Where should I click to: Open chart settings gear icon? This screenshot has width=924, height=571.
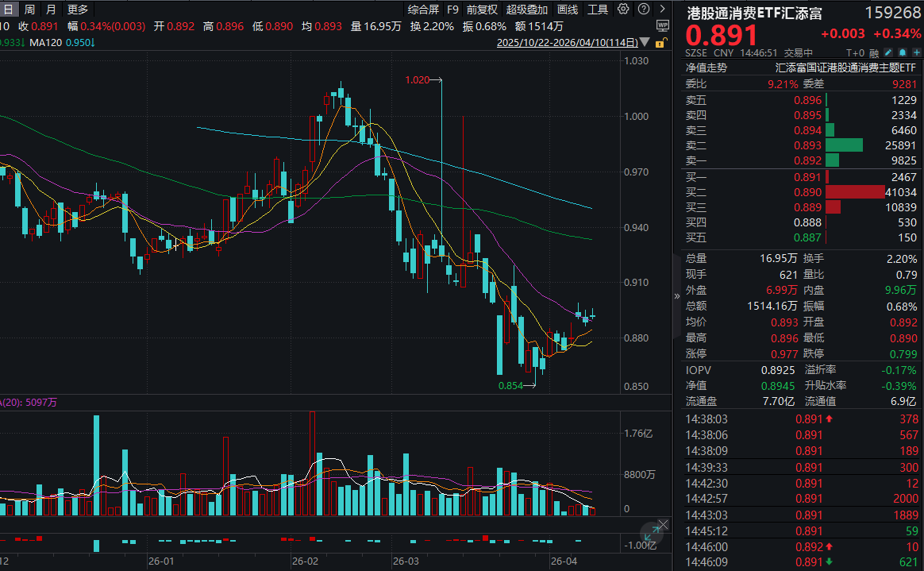tap(622, 10)
